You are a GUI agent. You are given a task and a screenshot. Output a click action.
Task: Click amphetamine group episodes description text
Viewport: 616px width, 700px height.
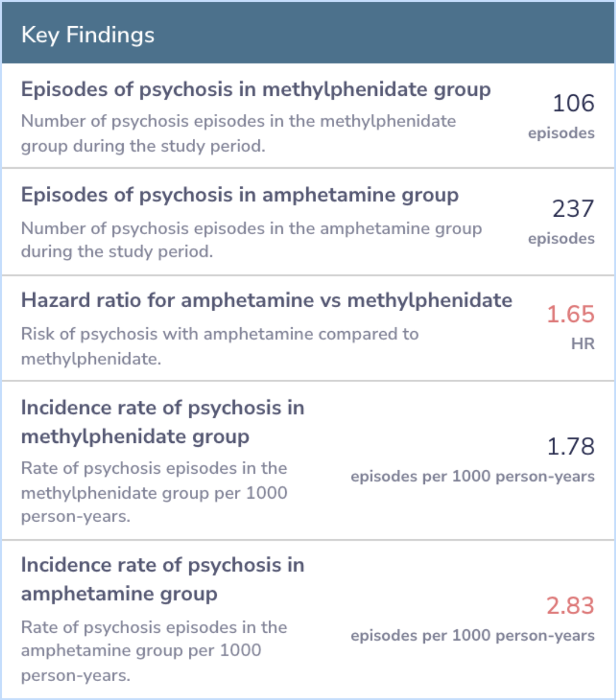tap(251, 239)
